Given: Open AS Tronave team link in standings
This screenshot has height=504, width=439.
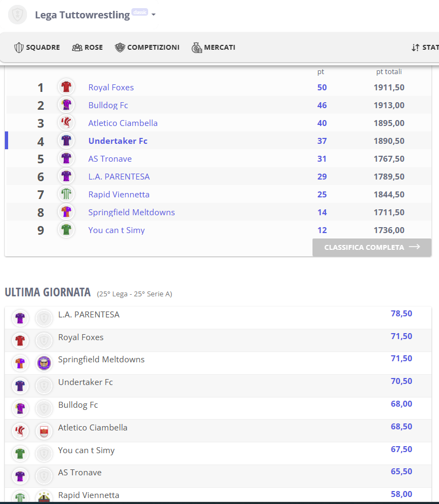Looking at the screenshot, I should point(110,159).
